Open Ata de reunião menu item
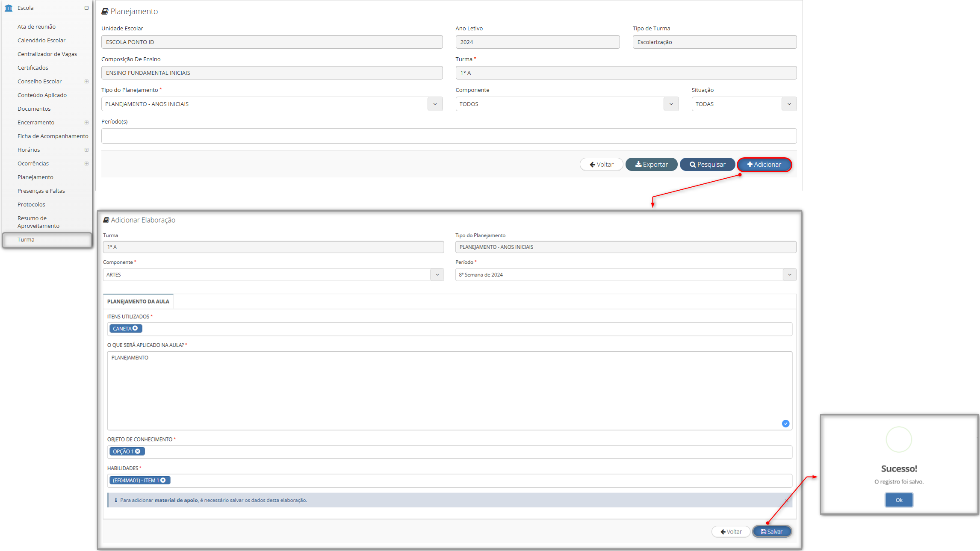980x551 pixels. (x=36, y=27)
